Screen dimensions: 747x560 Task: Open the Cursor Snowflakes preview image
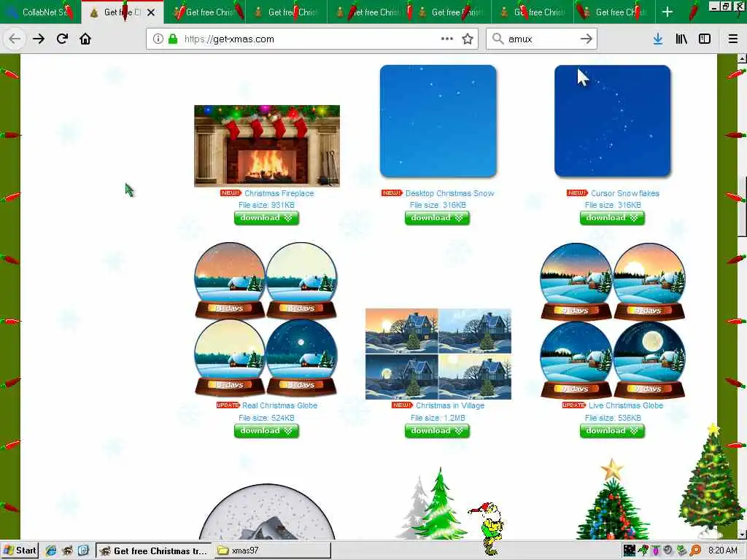pyautogui.click(x=612, y=121)
